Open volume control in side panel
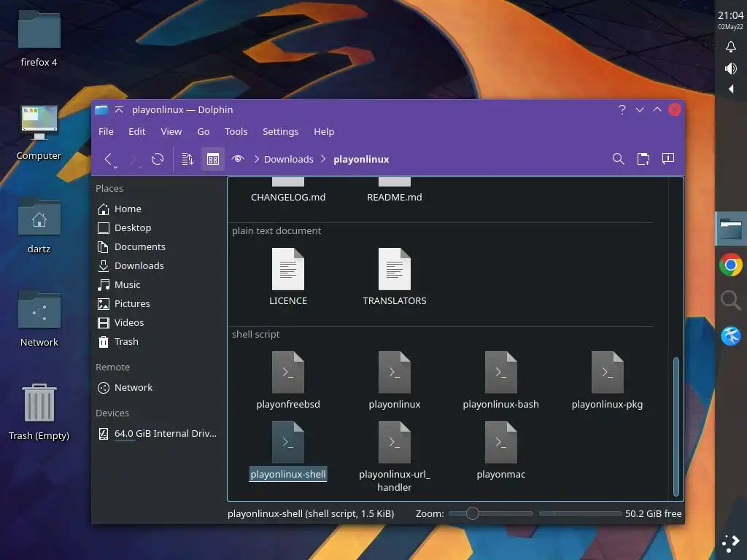Screen dimensions: 747x560 pyautogui.click(x=730, y=69)
